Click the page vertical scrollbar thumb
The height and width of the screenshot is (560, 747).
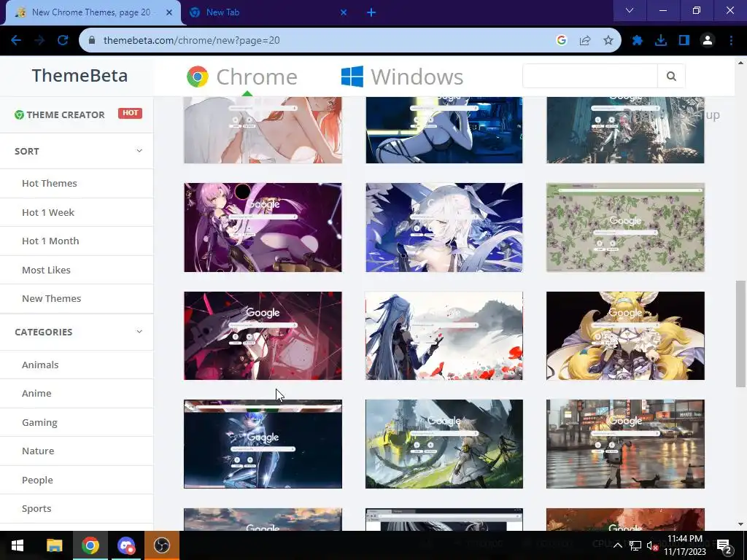[740, 334]
